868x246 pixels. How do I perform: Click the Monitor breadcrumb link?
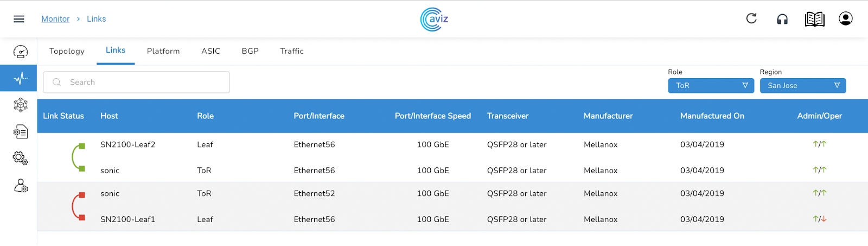(55, 19)
